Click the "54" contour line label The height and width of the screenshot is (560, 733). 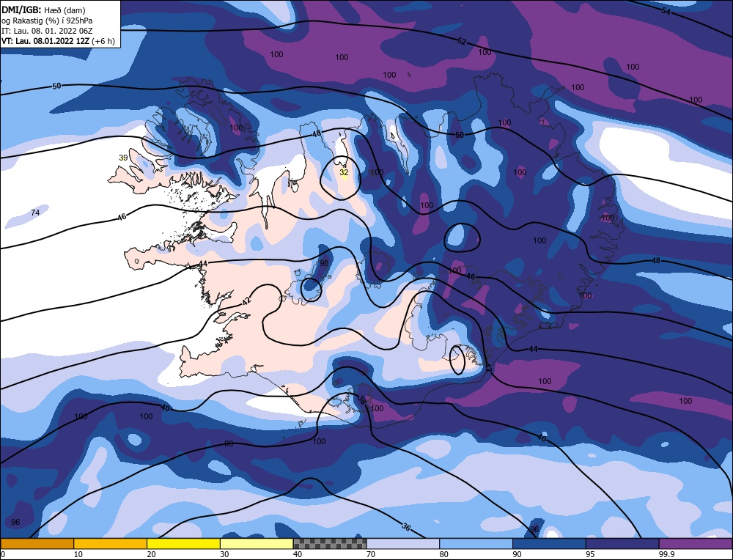[666, 11]
